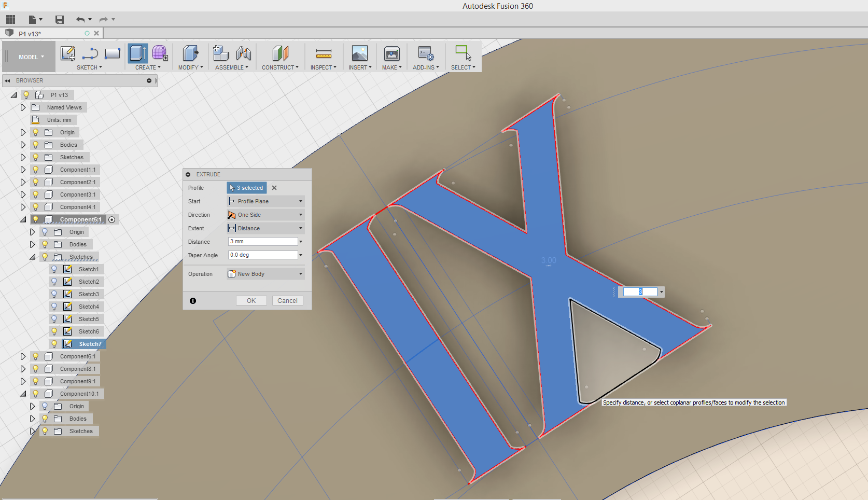Image resolution: width=868 pixels, height=500 pixels.
Task: Toggle visibility bulb of Sketch1
Action: click(x=54, y=269)
